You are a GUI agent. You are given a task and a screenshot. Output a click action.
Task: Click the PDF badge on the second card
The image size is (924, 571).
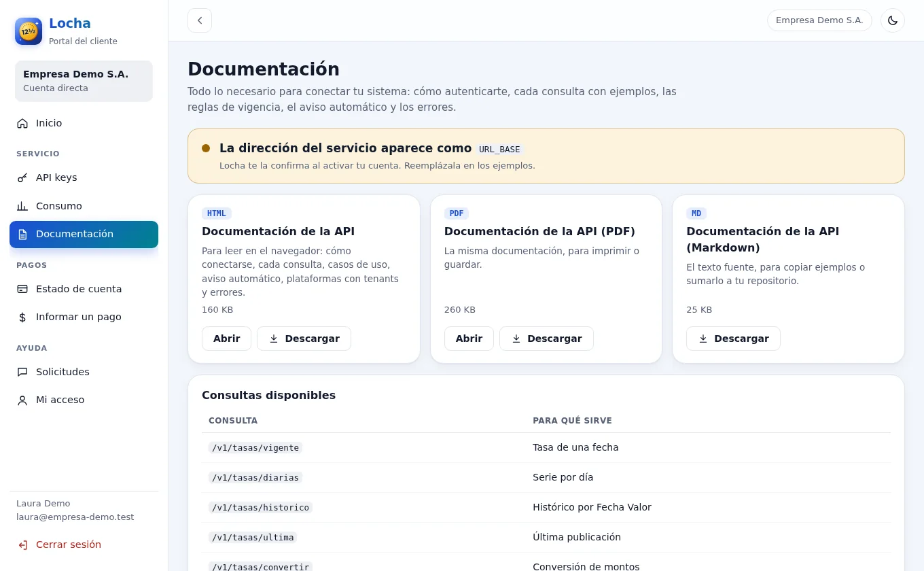(457, 213)
